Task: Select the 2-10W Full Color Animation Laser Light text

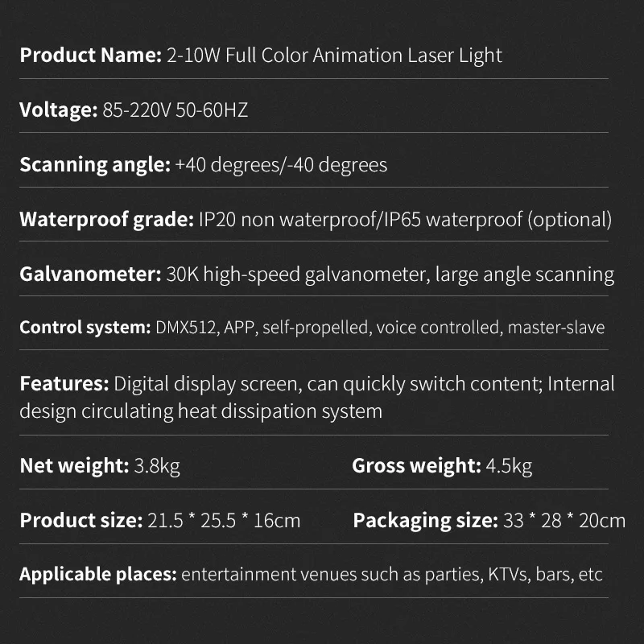Action: [x=334, y=56]
